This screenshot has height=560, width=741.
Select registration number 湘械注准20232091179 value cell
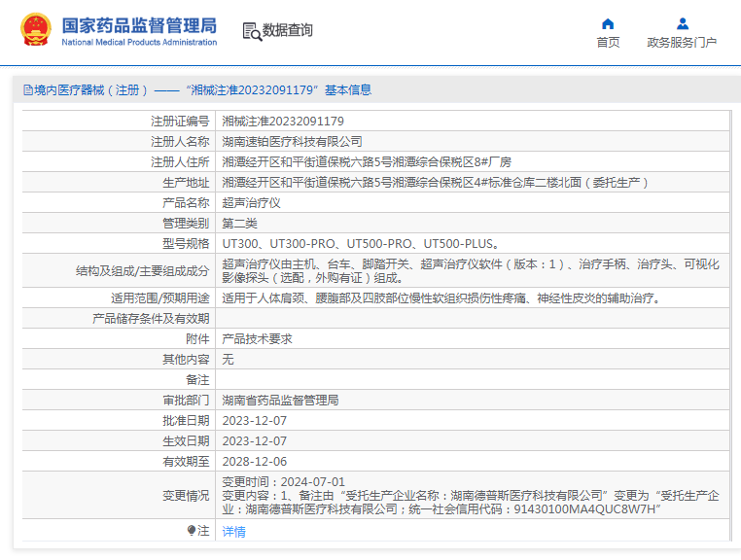coord(283,122)
